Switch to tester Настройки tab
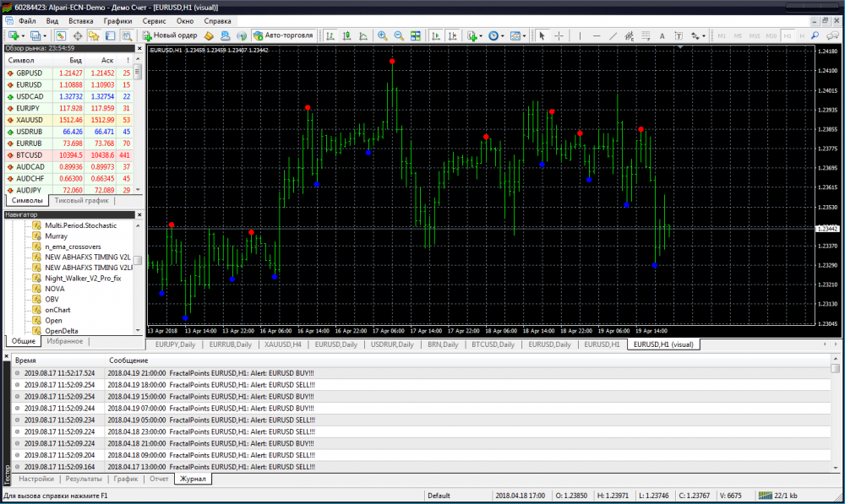This screenshot has height=504, width=845. pyautogui.click(x=36, y=479)
